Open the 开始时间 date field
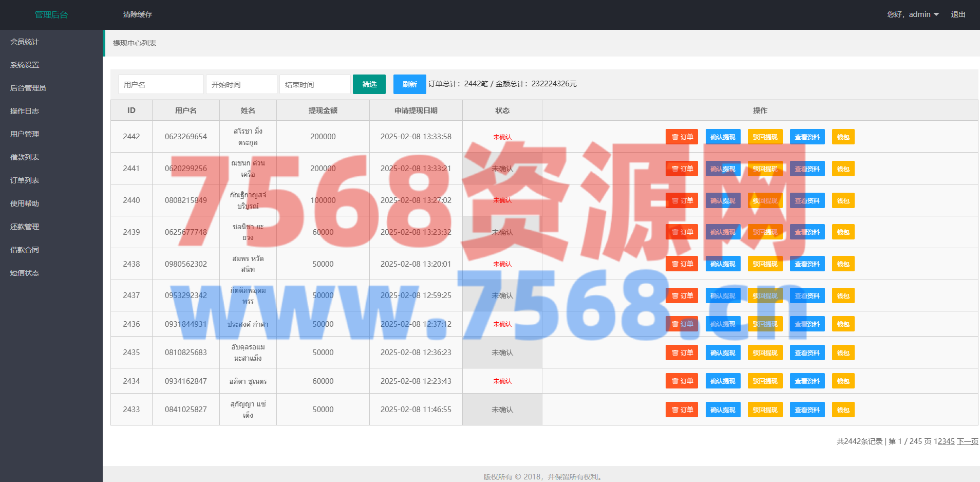980x482 pixels. point(241,84)
